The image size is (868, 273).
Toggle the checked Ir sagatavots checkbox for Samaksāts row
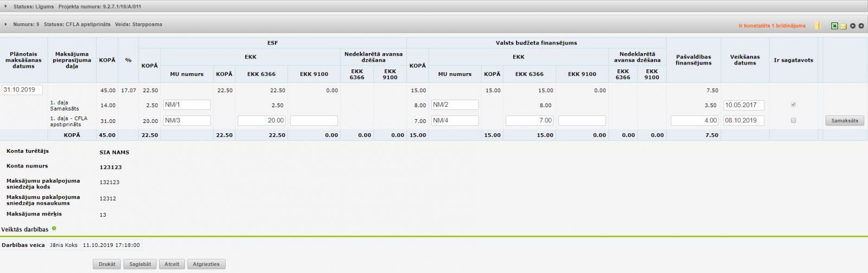[793, 105]
